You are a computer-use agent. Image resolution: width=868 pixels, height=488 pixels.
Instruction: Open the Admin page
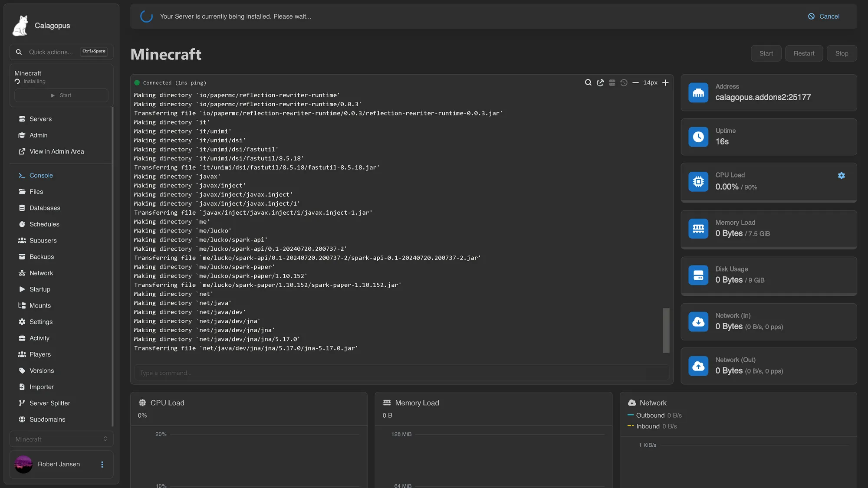coord(61,135)
